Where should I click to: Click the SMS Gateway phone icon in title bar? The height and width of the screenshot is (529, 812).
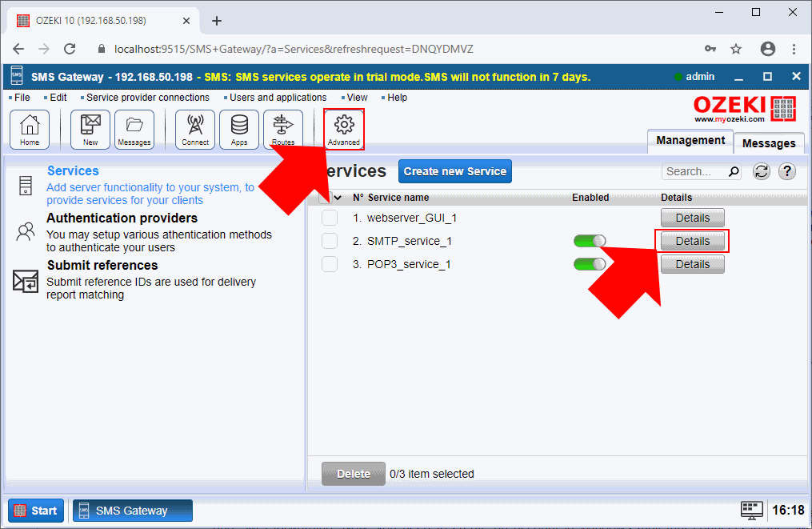point(17,77)
